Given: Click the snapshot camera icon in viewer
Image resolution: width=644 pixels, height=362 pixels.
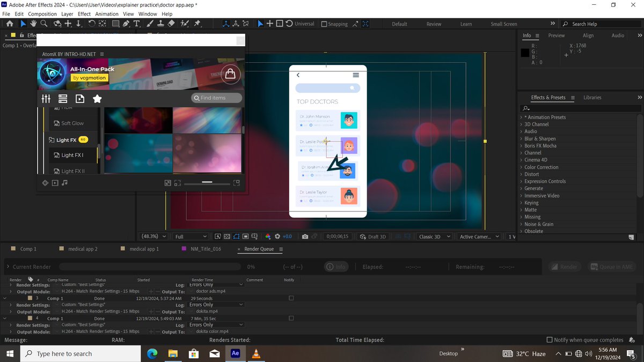Looking at the screenshot, I should [x=305, y=237].
